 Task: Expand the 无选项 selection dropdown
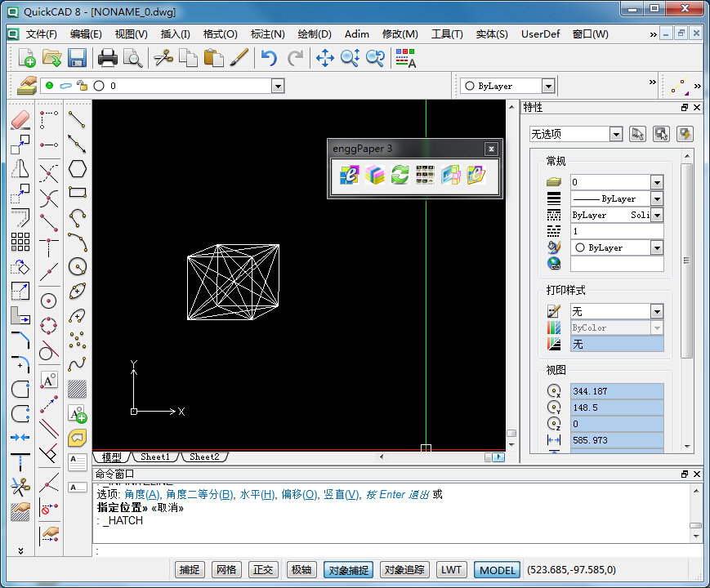(x=615, y=134)
